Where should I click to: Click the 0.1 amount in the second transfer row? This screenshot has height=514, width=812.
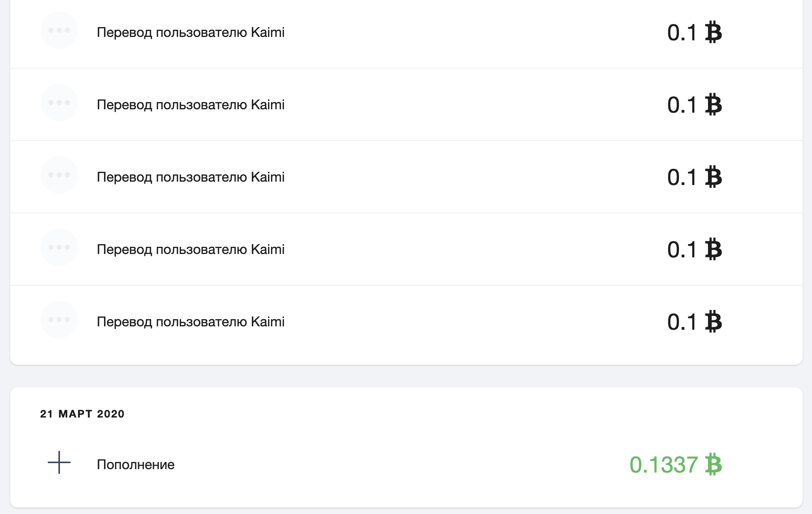click(x=682, y=105)
